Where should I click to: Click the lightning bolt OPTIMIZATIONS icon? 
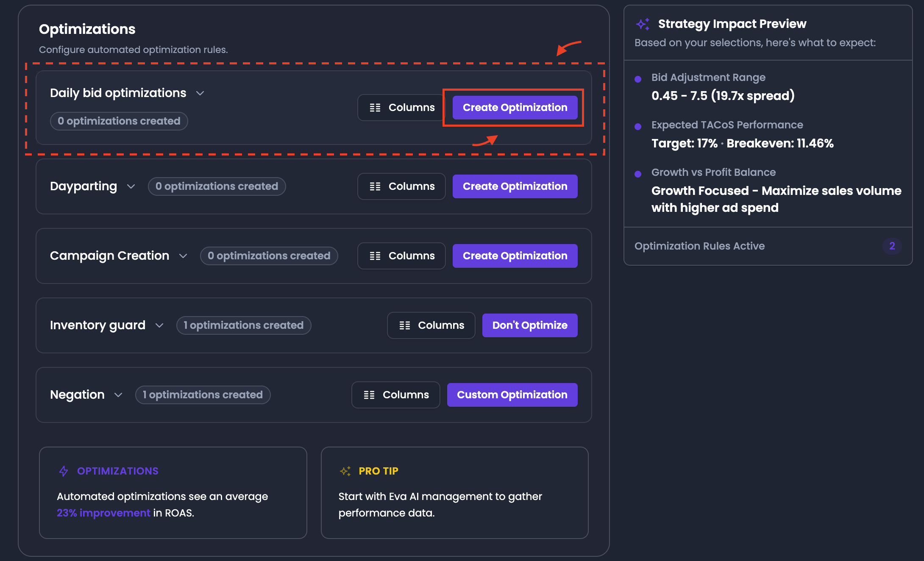click(64, 471)
